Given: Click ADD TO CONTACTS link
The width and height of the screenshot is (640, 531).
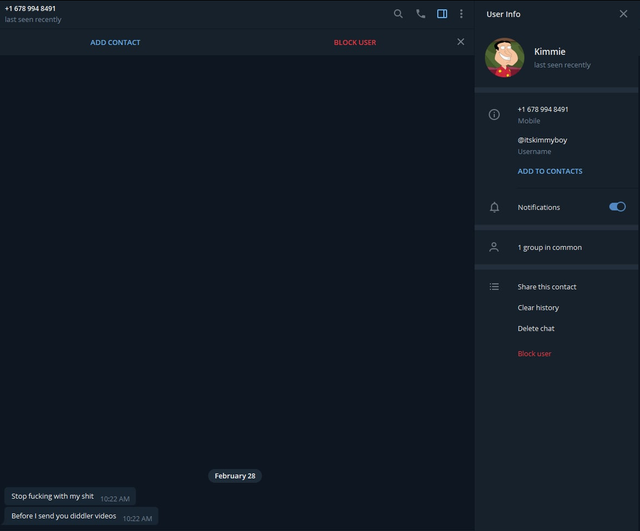Looking at the screenshot, I should pos(550,171).
